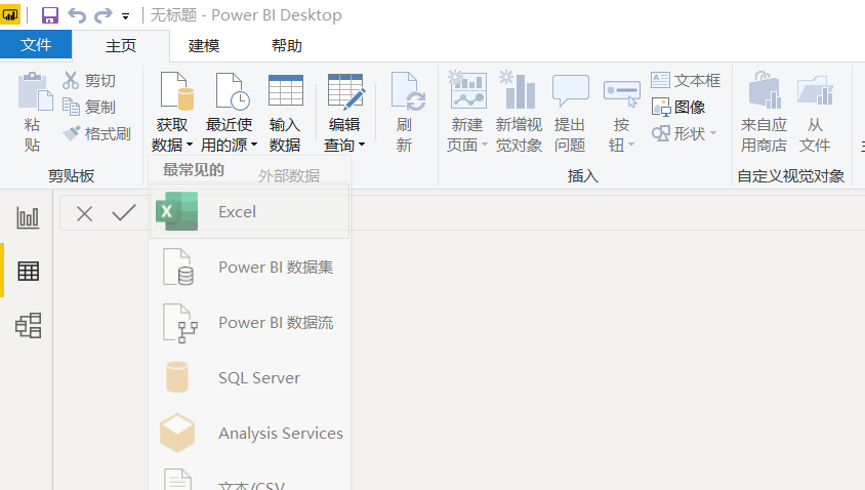This screenshot has width=865, height=490.
Task: Open the report view in sidebar
Action: tap(28, 217)
